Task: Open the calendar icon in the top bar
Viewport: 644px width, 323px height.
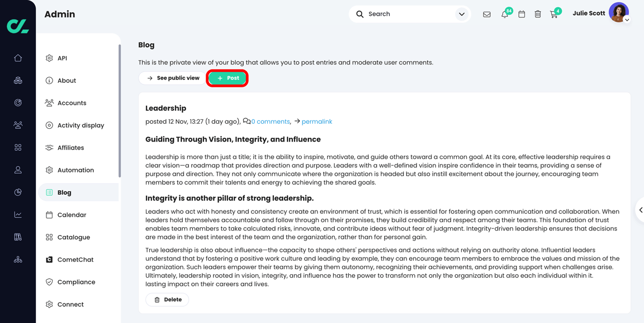Action: pos(521,13)
